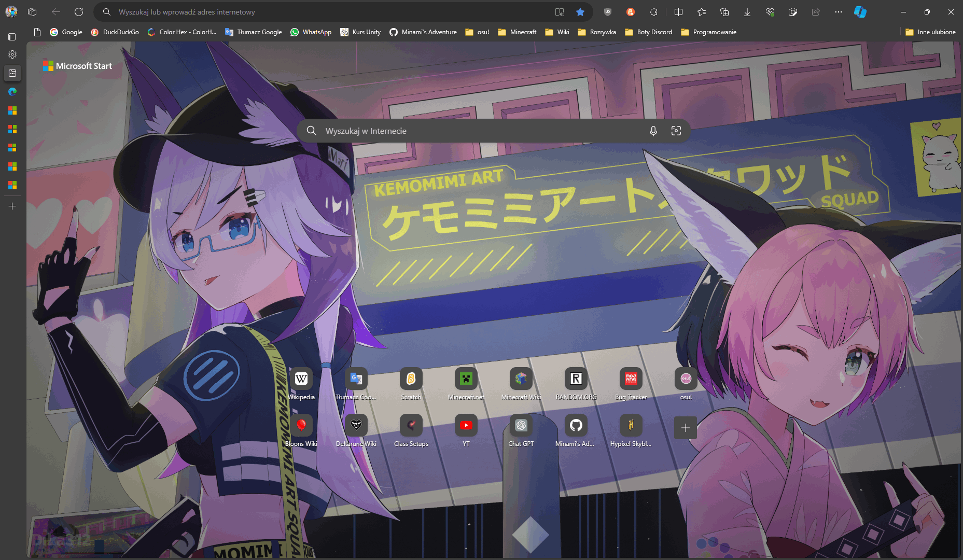
Task: Open the DuckDuckGo bookmark
Action: pyautogui.click(x=115, y=32)
